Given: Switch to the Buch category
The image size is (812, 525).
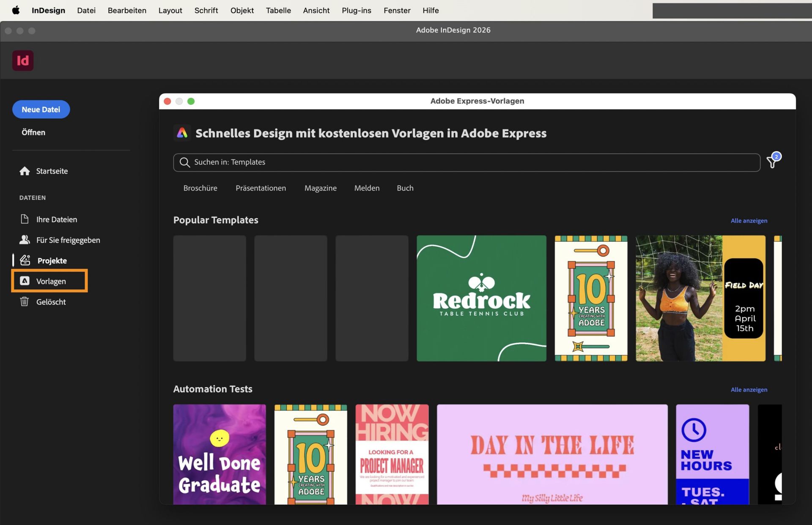Looking at the screenshot, I should pos(405,188).
